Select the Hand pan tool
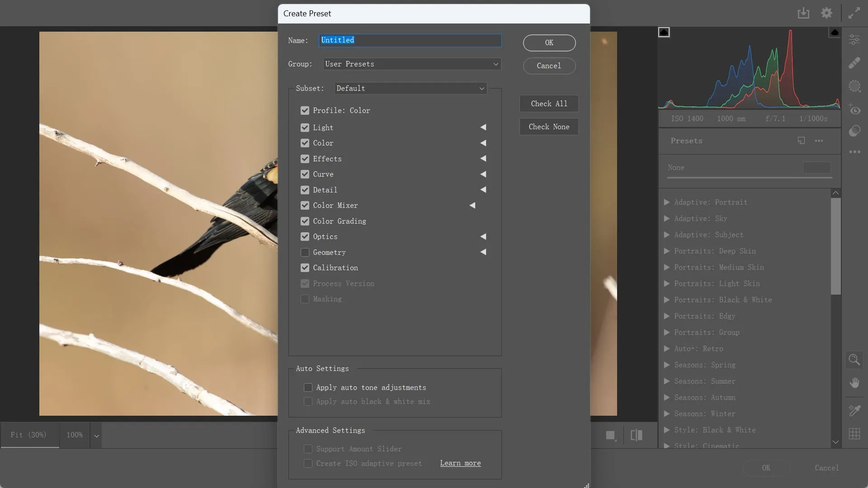Screen dimensions: 868x488 [x=854, y=383]
